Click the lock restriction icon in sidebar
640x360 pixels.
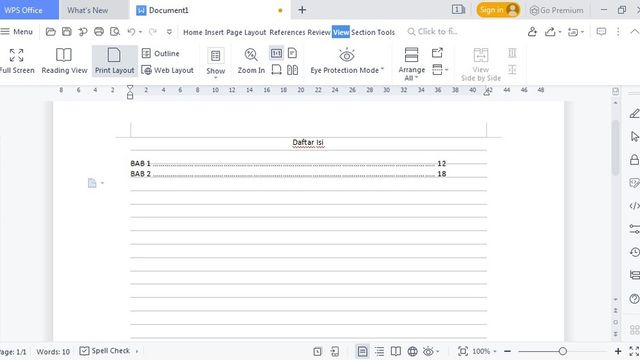click(x=634, y=159)
